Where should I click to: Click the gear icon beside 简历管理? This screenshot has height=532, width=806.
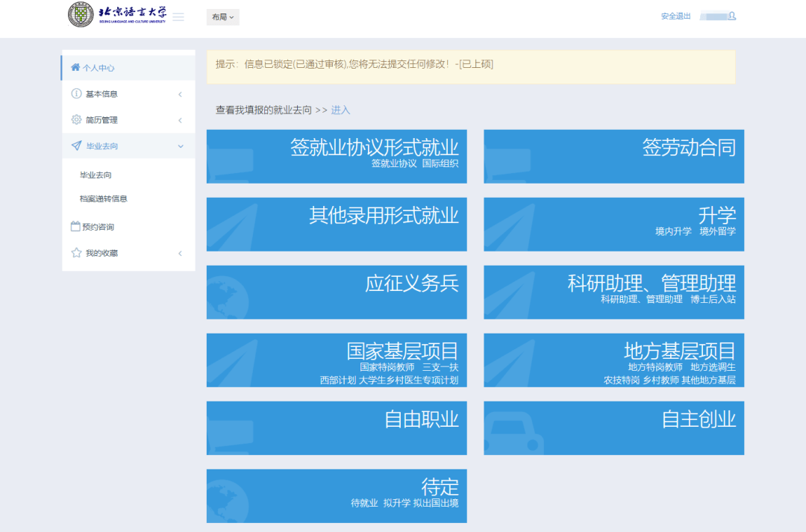(x=76, y=120)
